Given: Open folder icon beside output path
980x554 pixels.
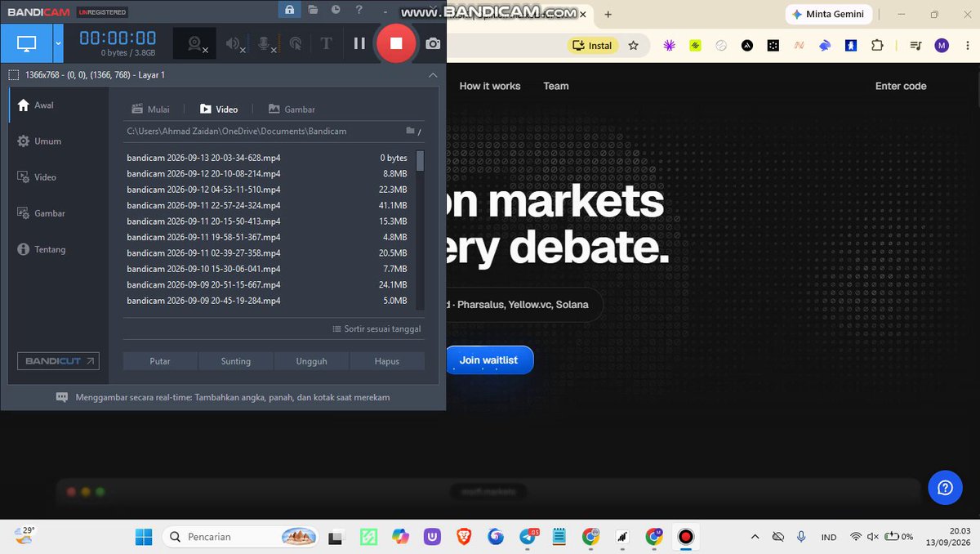Looking at the screenshot, I should tap(411, 131).
